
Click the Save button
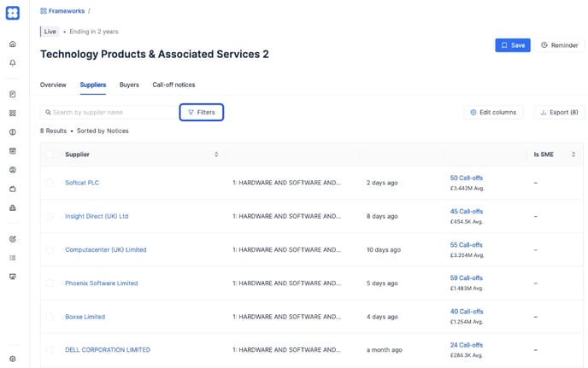click(513, 45)
